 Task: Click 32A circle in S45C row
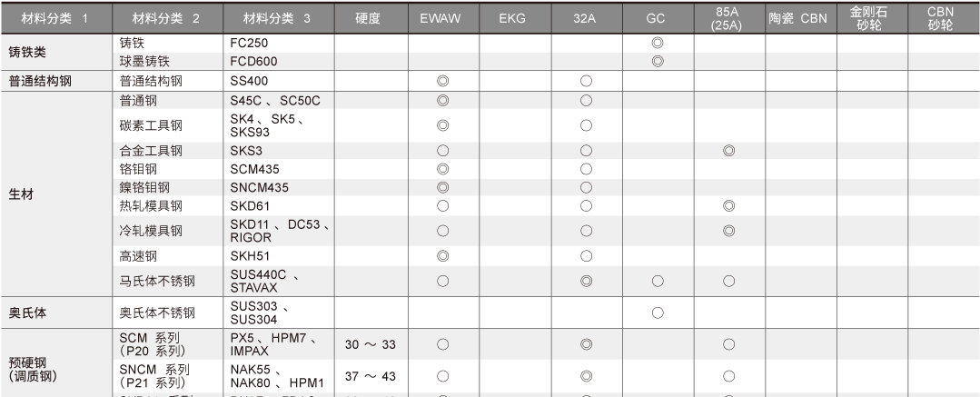click(586, 100)
